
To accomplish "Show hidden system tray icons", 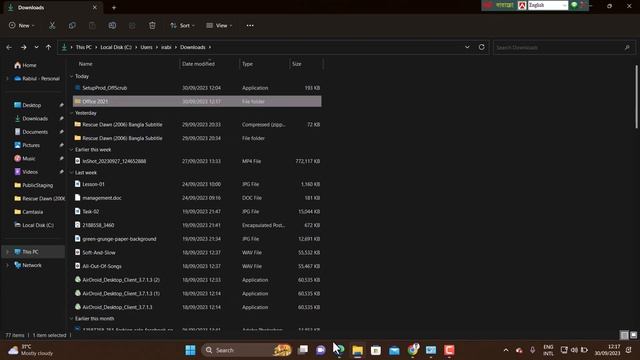I will (x=506, y=350).
